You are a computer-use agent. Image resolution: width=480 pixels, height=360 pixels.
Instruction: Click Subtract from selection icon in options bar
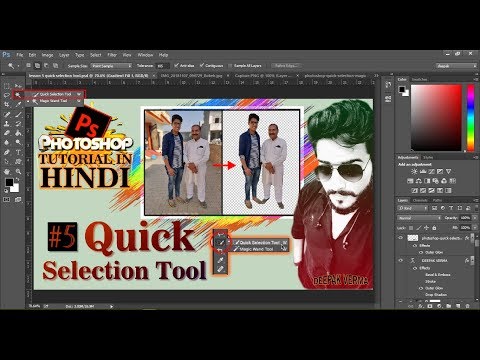pyautogui.click(x=46, y=66)
